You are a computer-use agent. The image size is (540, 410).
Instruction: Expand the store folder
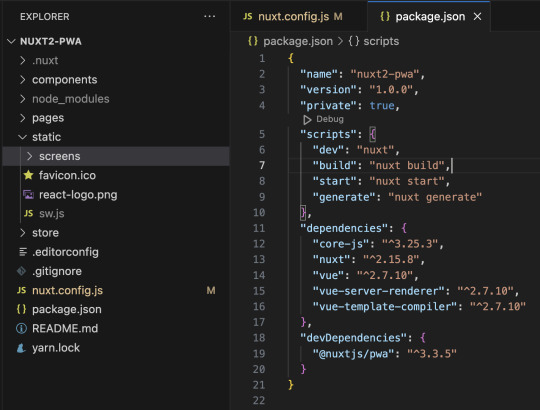coord(23,233)
